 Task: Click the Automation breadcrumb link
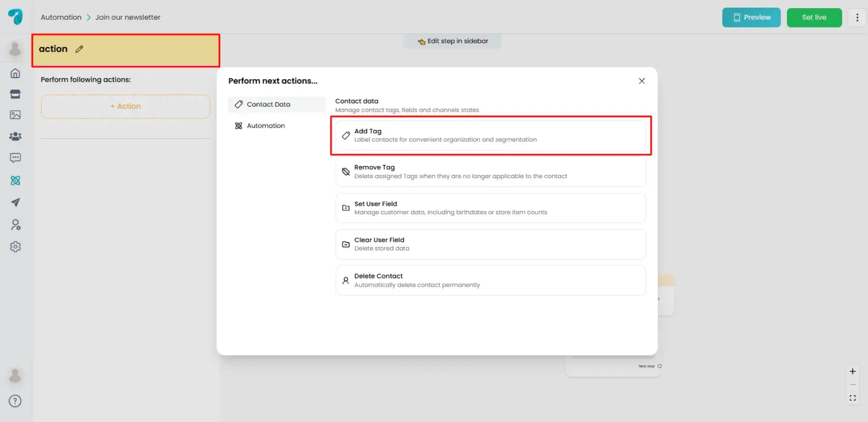[x=61, y=17]
